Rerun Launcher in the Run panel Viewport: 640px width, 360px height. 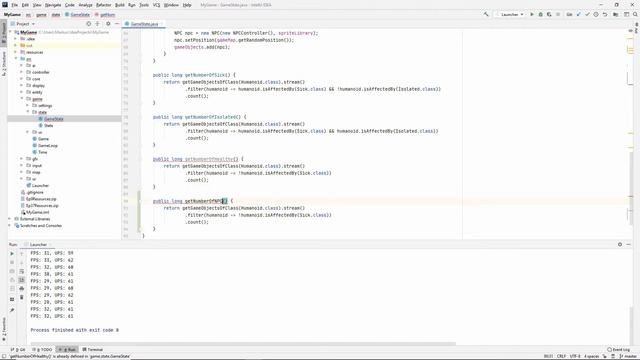click(x=12, y=253)
